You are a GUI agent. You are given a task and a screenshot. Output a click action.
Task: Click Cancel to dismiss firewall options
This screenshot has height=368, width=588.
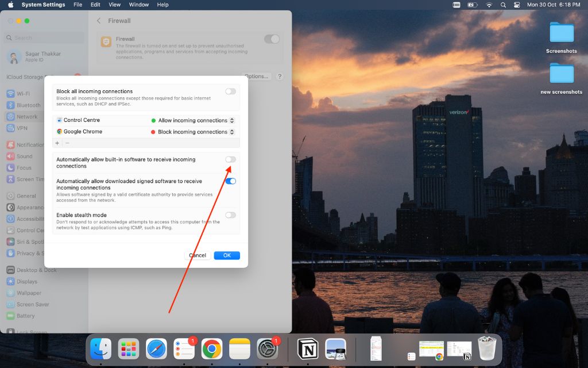pyautogui.click(x=198, y=255)
